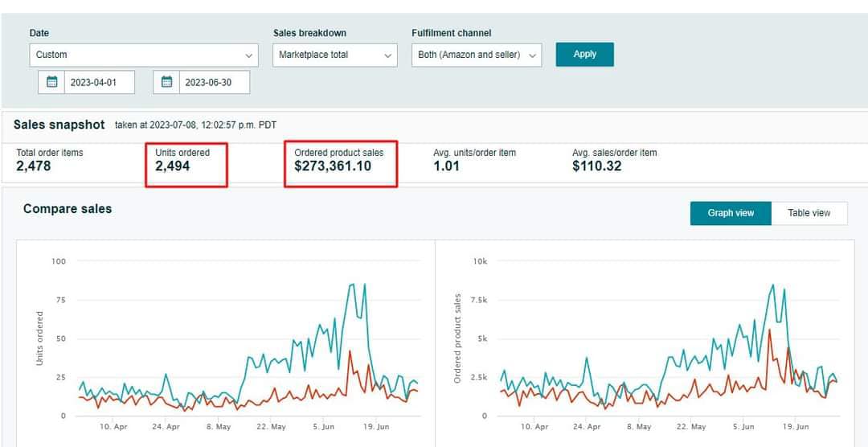
Task: Select the Ordered product sales metric box
Action: [x=340, y=165]
